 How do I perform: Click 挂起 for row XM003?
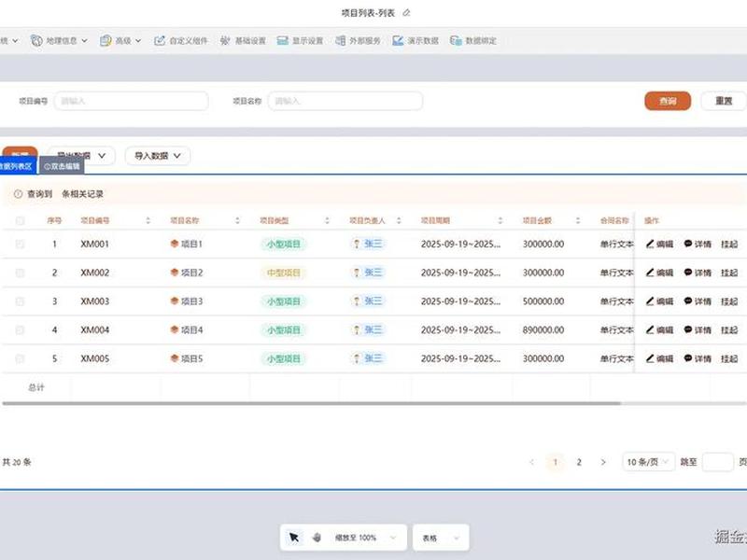(729, 301)
